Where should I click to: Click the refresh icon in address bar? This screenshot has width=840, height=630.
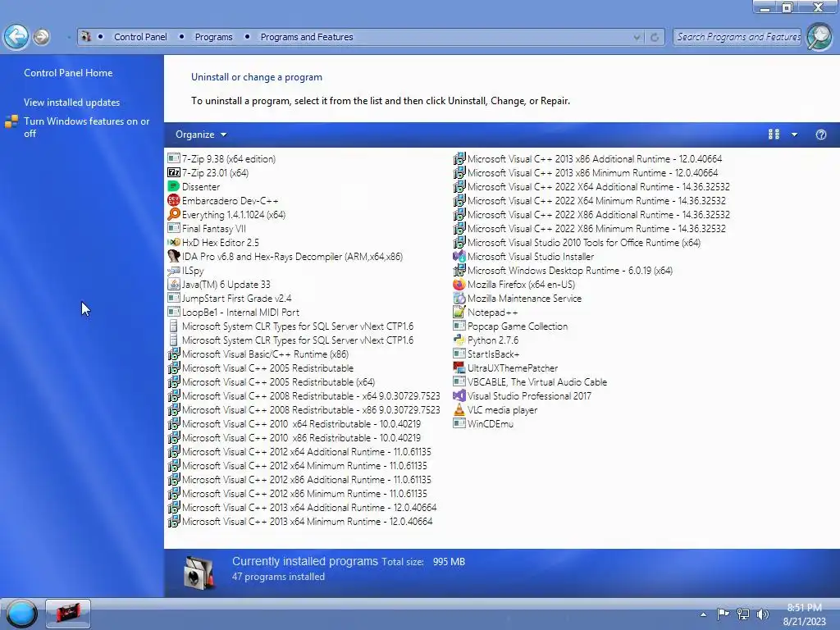pos(654,37)
